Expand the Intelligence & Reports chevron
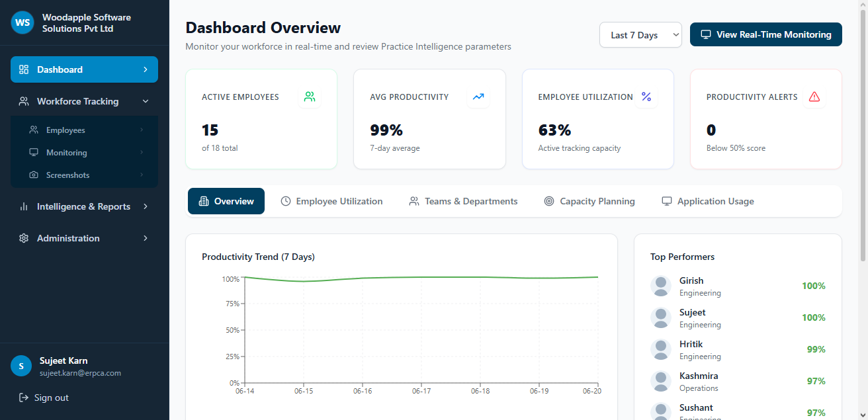Screen dimensions: 868x420 click(x=146, y=206)
